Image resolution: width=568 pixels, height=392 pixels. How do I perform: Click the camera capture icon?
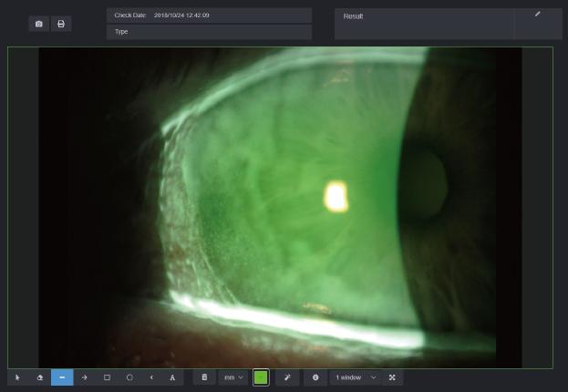tap(39, 24)
